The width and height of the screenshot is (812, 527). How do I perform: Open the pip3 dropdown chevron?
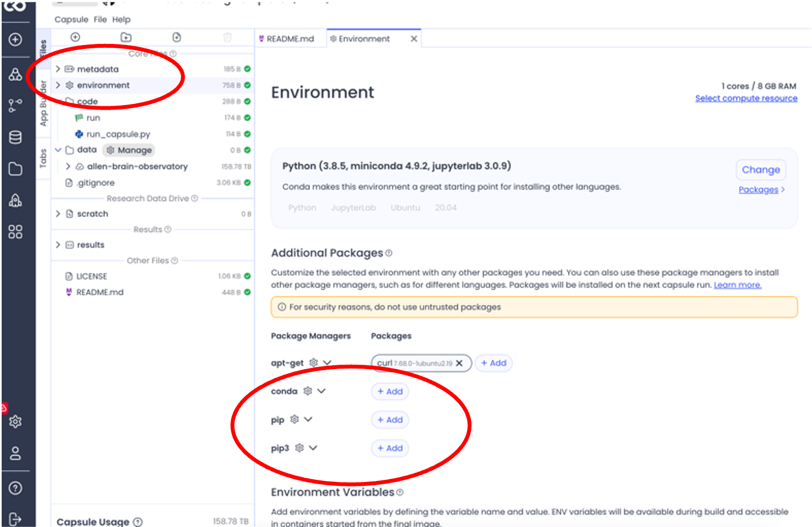coord(313,448)
